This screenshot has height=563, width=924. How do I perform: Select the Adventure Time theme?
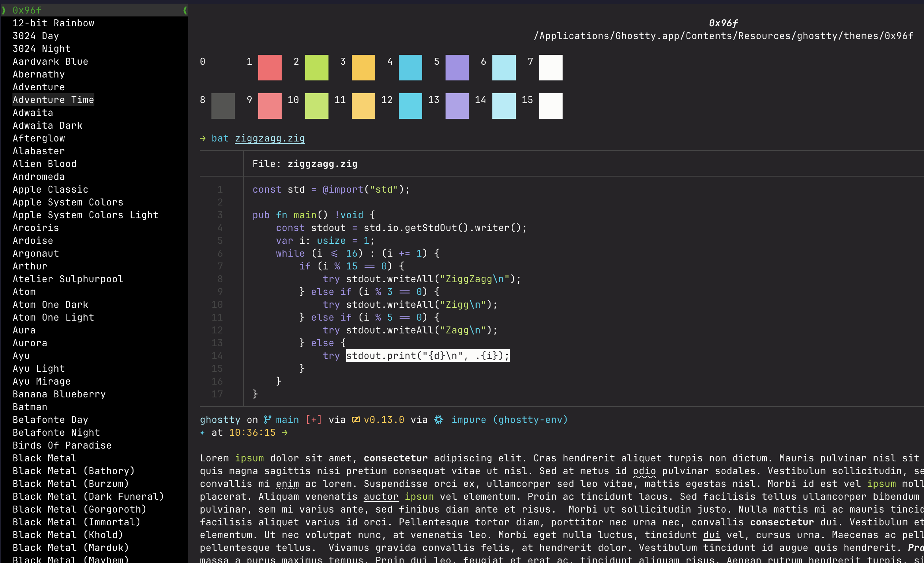pyautogui.click(x=53, y=100)
